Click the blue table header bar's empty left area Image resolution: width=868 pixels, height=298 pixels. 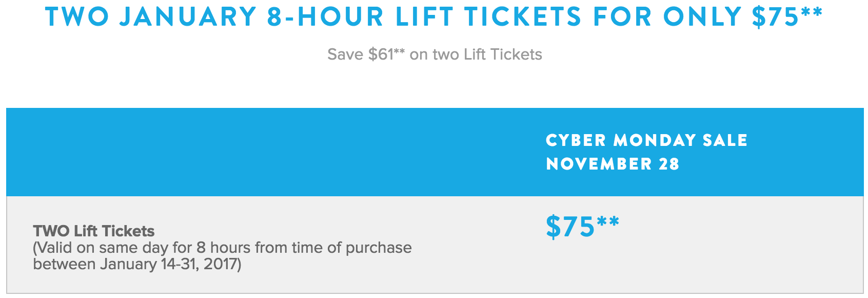[267, 152]
